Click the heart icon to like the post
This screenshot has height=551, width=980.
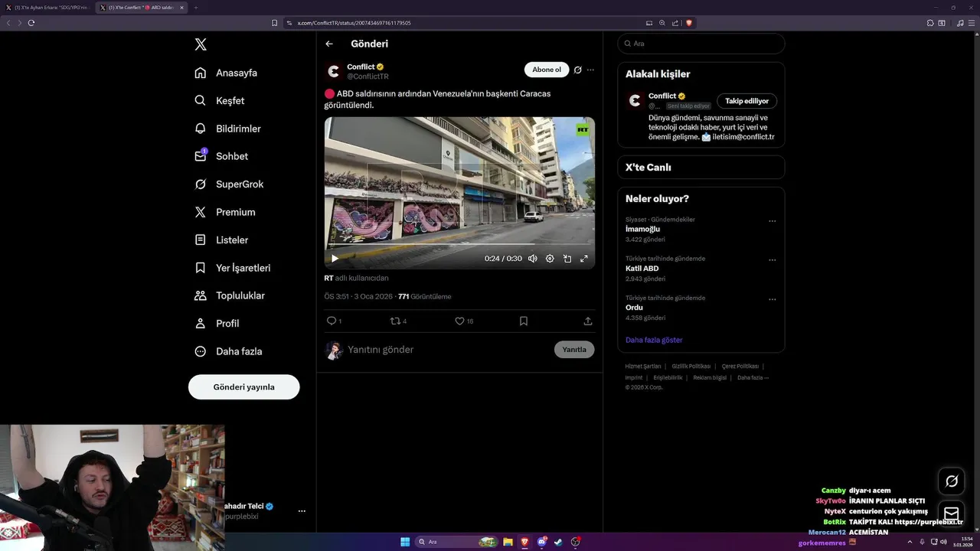(459, 321)
